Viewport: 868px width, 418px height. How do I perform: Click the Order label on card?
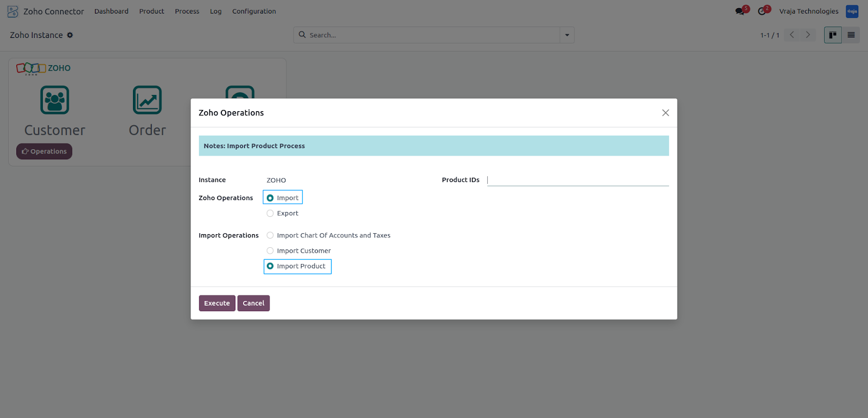tap(147, 130)
